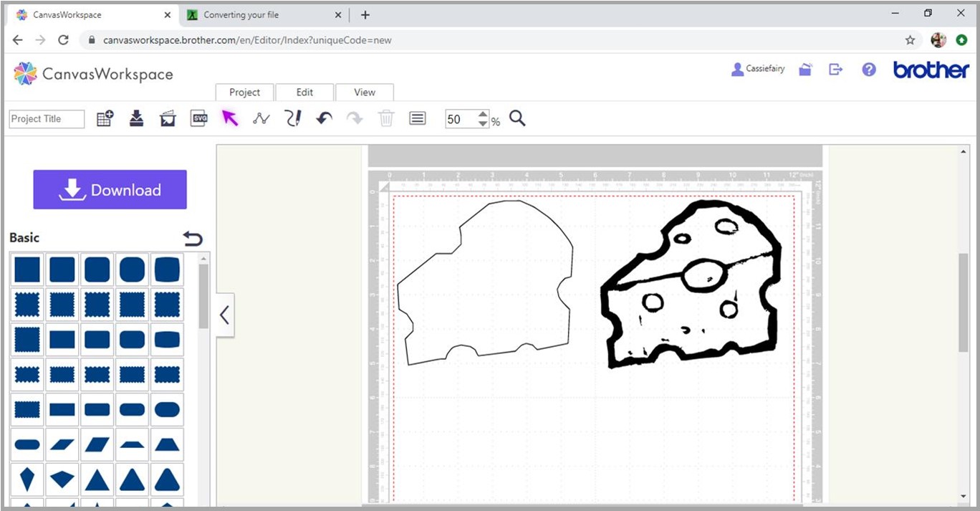Click the SVG import icon

199,118
